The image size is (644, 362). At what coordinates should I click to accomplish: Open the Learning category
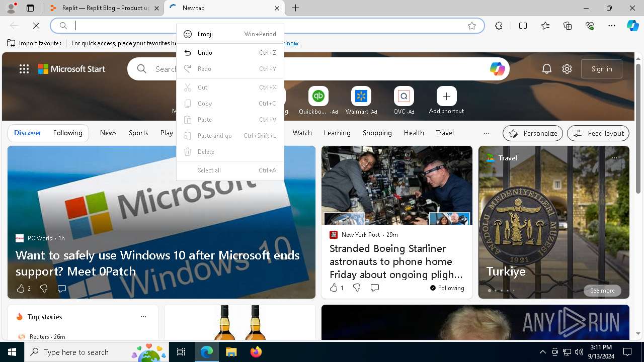[337, 133]
